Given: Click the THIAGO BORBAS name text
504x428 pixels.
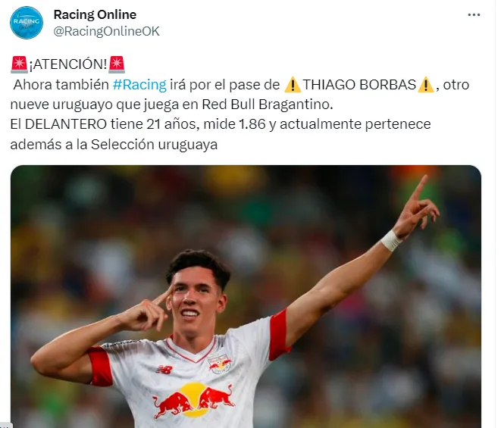Looking at the screenshot, I should (x=359, y=85).
